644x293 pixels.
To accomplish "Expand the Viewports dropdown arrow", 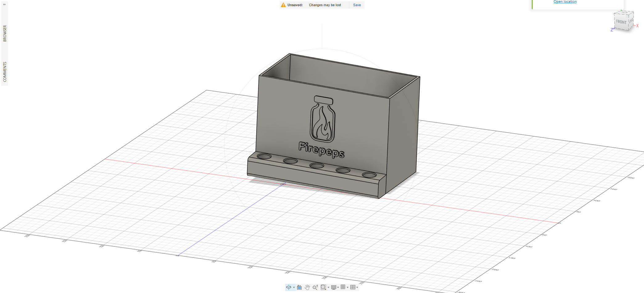I will [357, 287].
